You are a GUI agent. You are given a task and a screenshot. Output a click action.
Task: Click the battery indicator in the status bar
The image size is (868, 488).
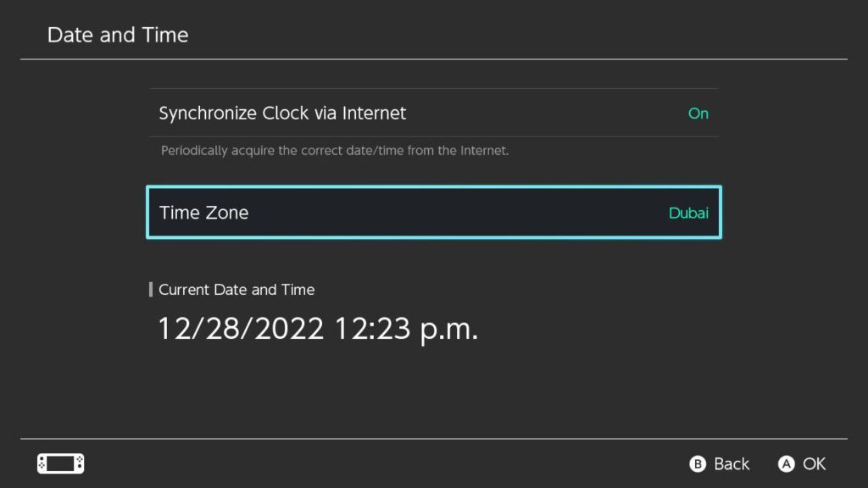tap(59, 463)
